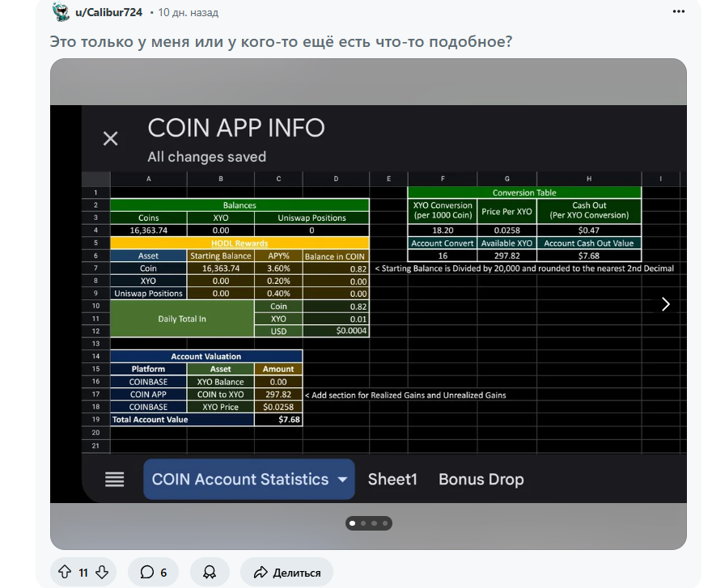Click the green Balances header cell
This screenshot has height=588, width=712.
coord(239,205)
